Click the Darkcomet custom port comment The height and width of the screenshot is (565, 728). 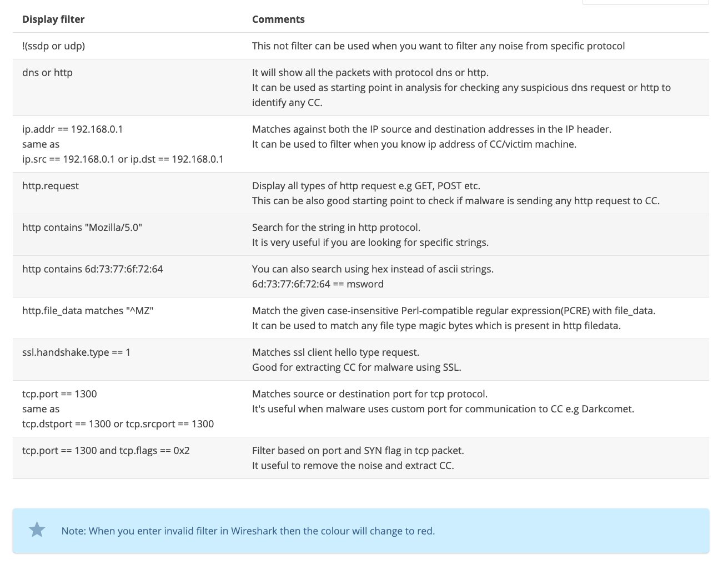(x=443, y=409)
